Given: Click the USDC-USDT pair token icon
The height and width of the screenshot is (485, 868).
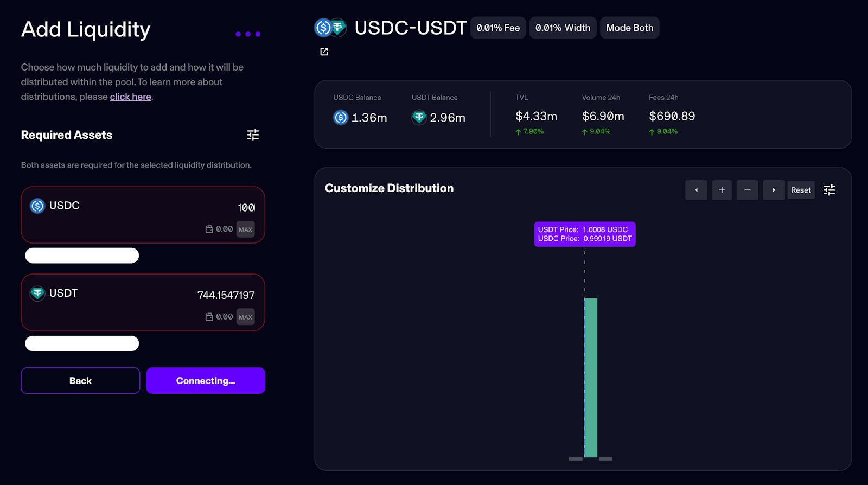Looking at the screenshot, I should click(x=330, y=27).
